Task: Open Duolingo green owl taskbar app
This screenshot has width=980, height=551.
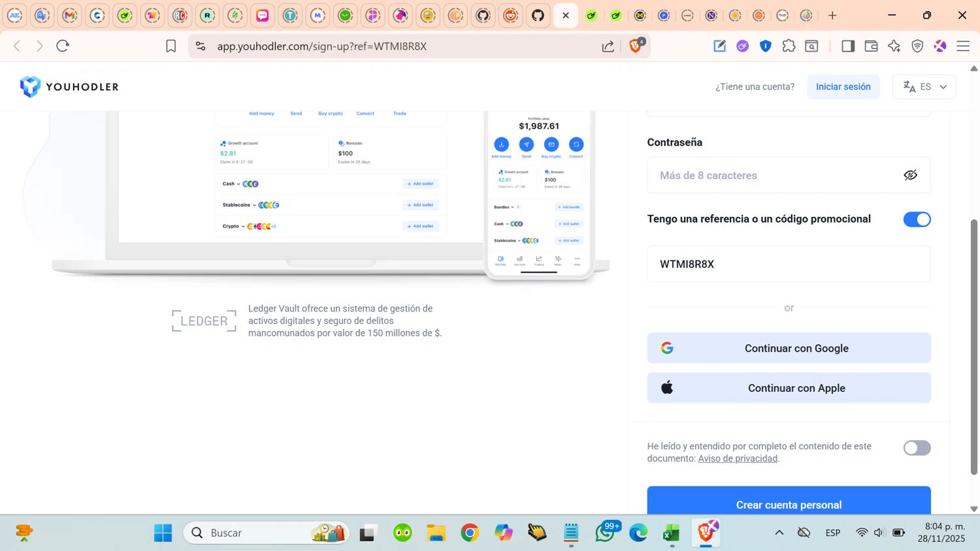Action: coord(402,533)
